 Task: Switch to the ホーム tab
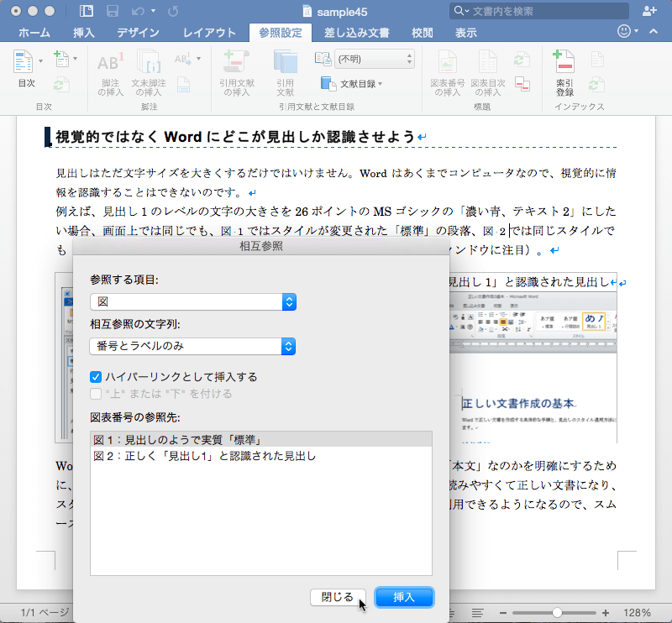34,33
